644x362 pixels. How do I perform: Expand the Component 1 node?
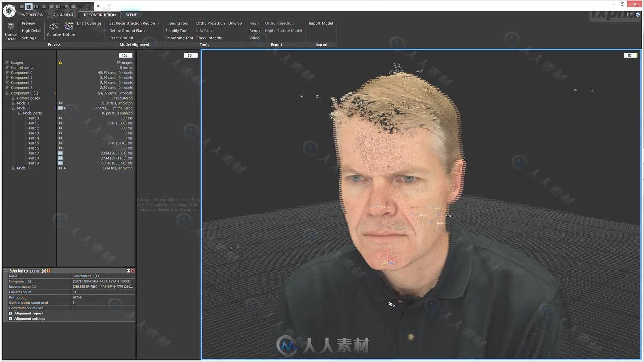pos(8,78)
